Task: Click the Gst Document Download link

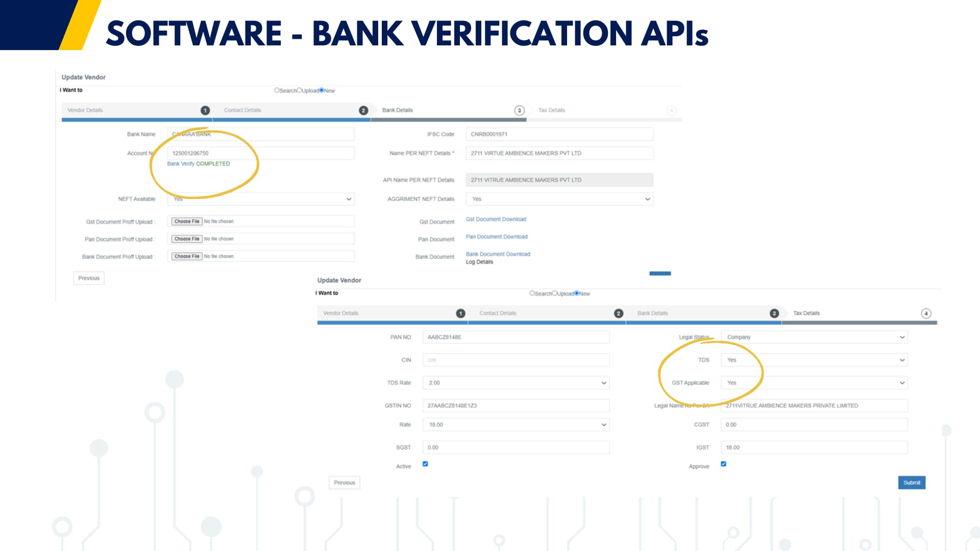Action: [496, 219]
